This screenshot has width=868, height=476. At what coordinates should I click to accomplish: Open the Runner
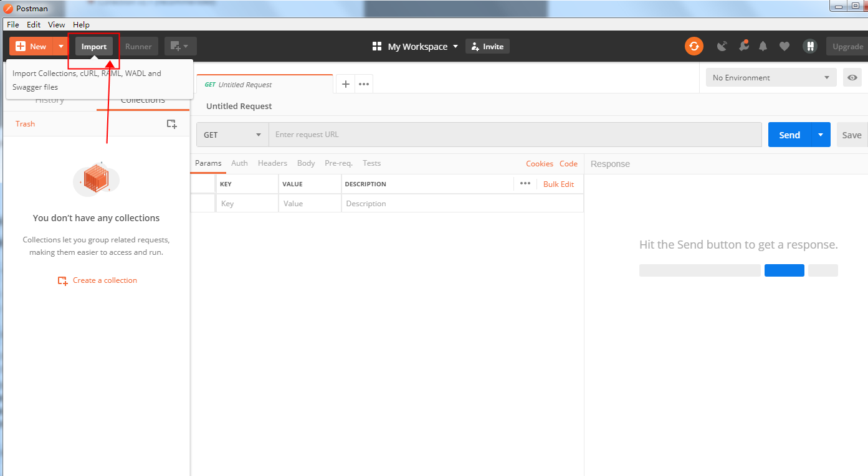pyautogui.click(x=138, y=46)
